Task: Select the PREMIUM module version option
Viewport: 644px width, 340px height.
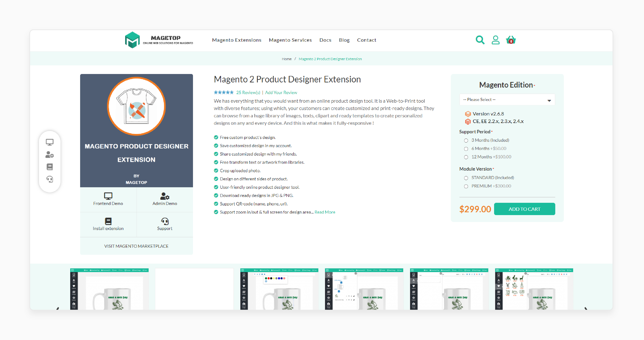Action: [466, 186]
